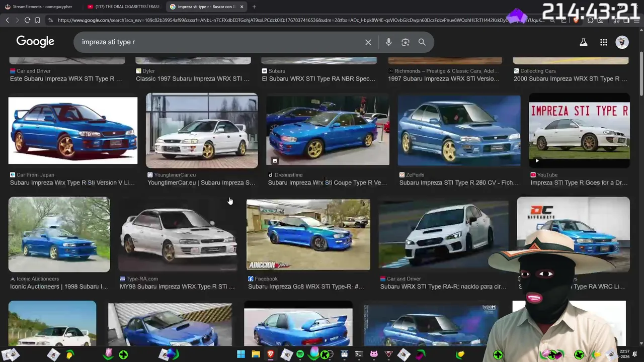Open "Subaru Impreza Wrx Sti Coupe Type R" Dreamstime link
This screenshot has height=362, width=644.
328,183
